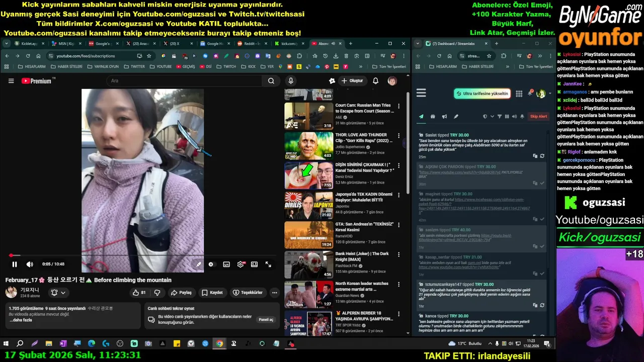The image size is (644, 362).
Task: Open Streamlabs apps grid icon
Action: 519,94
